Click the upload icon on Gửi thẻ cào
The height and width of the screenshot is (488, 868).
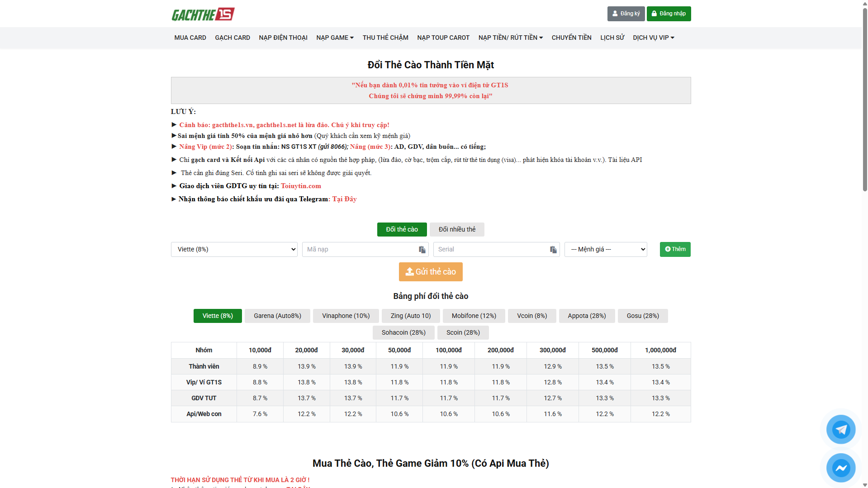click(x=410, y=272)
